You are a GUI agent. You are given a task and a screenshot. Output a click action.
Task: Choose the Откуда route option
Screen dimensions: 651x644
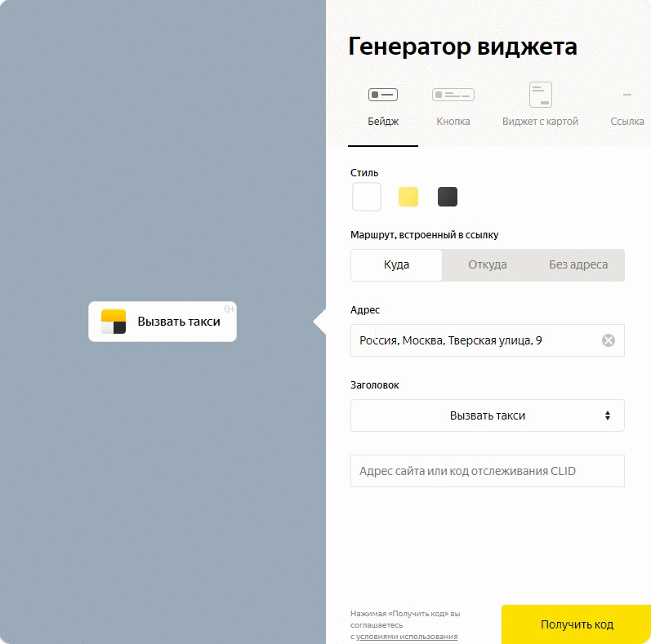click(x=488, y=264)
